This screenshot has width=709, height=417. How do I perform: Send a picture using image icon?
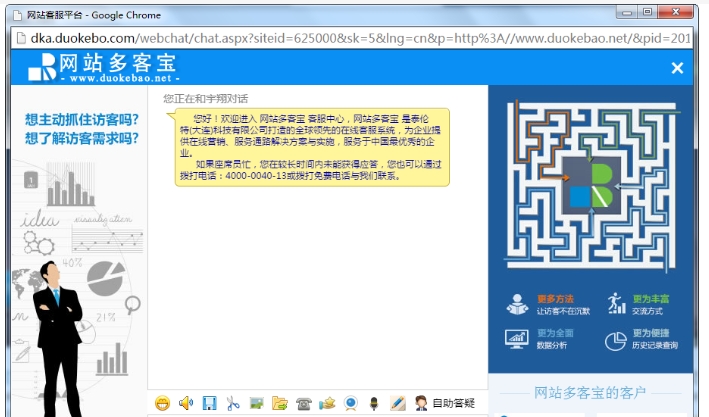pyautogui.click(x=256, y=403)
